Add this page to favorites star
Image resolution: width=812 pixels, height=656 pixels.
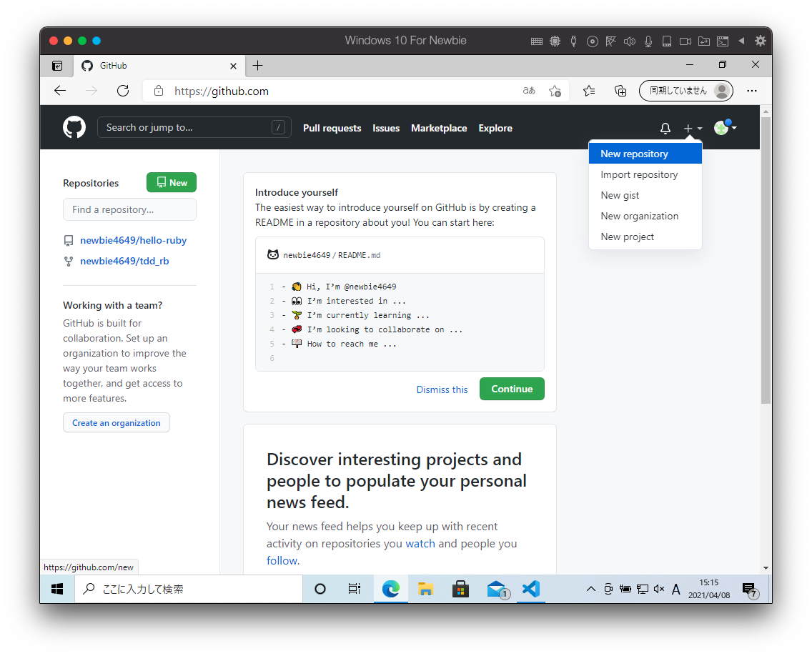[x=555, y=91]
